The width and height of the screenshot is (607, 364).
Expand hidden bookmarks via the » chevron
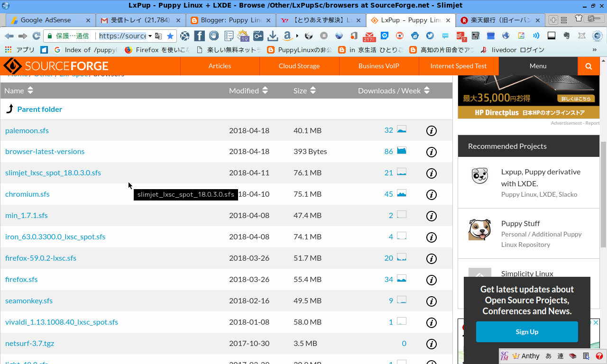click(594, 50)
